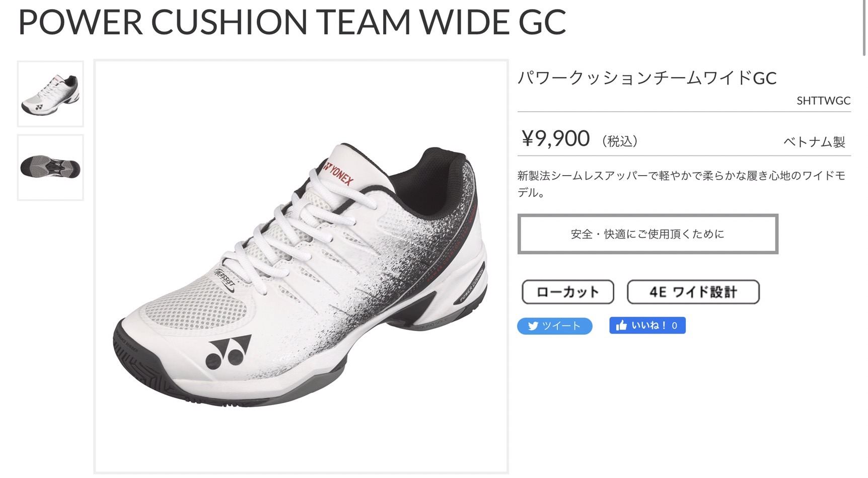Click the 4E ワイド設計 badge
Screen dimensions: 868x478
[x=693, y=292]
